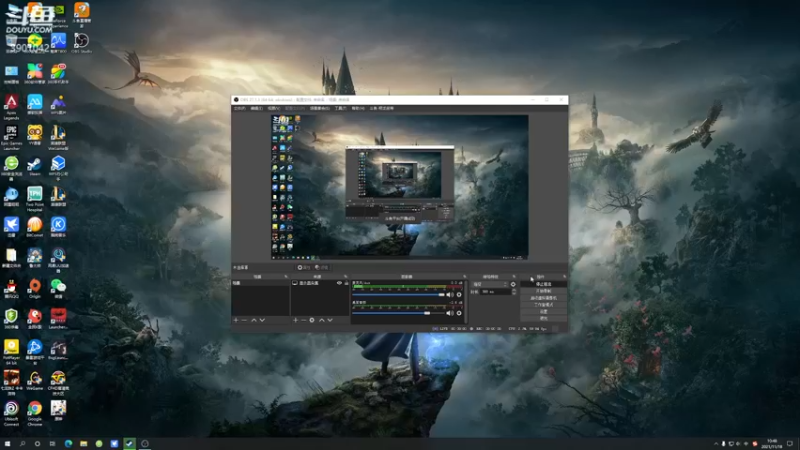Pop out the Audio Mixer dock panel

click(x=465, y=277)
